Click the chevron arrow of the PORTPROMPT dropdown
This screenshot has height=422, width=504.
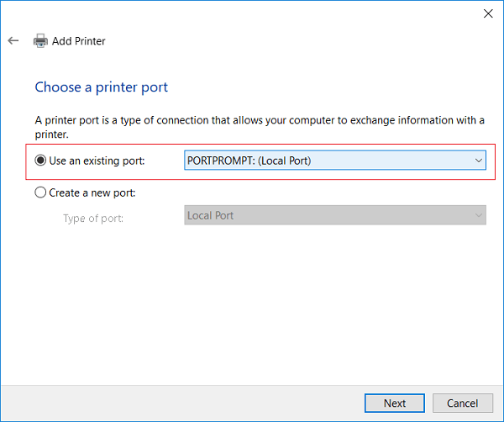click(478, 161)
